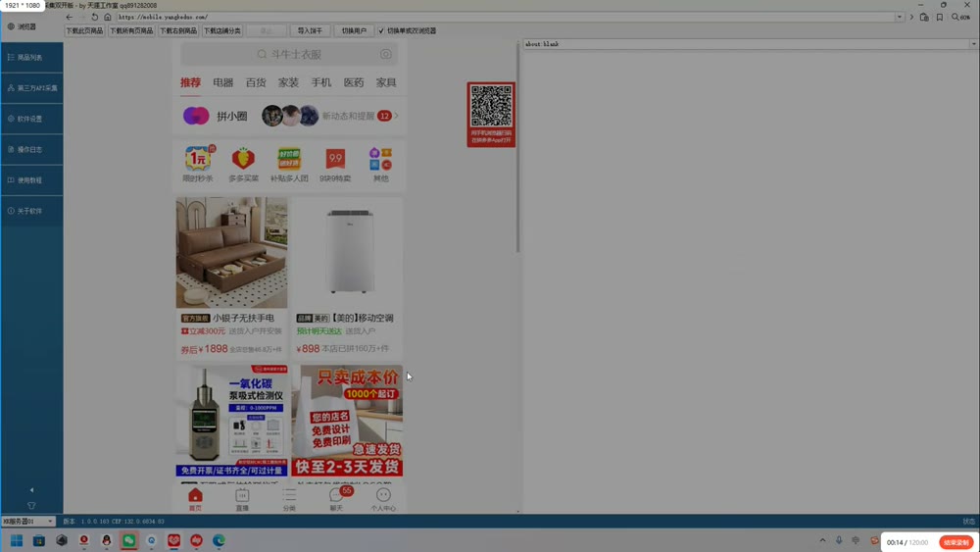Stop recording with the red 结束录制 button
The height and width of the screenshot is (552, 980).
pos(956,542)
